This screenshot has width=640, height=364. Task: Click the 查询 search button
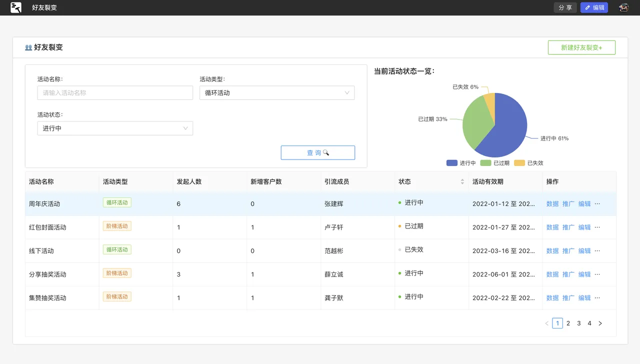[x=318, y=152]
